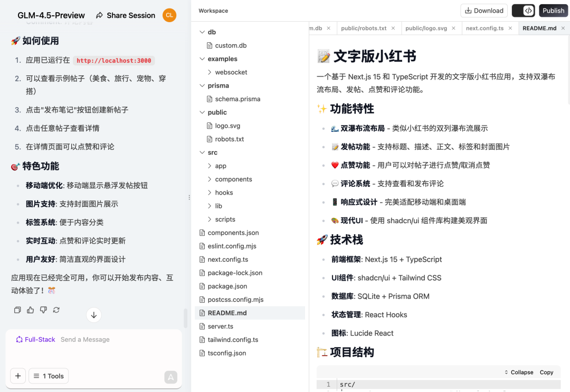570x392 pixels.
Task: Click the send button in the message box
Action: click(x=170, y=377)
